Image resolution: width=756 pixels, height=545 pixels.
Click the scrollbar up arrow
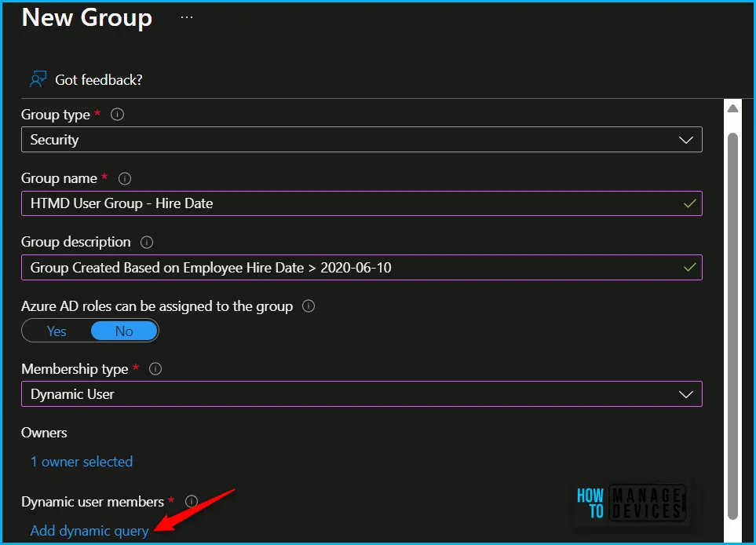[732, 109]
